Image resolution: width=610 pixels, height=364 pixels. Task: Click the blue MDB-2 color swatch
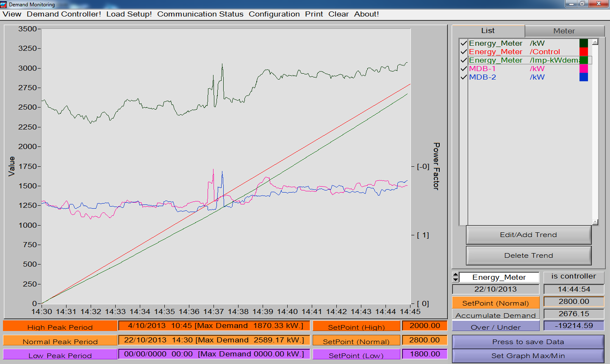point(584,77)
